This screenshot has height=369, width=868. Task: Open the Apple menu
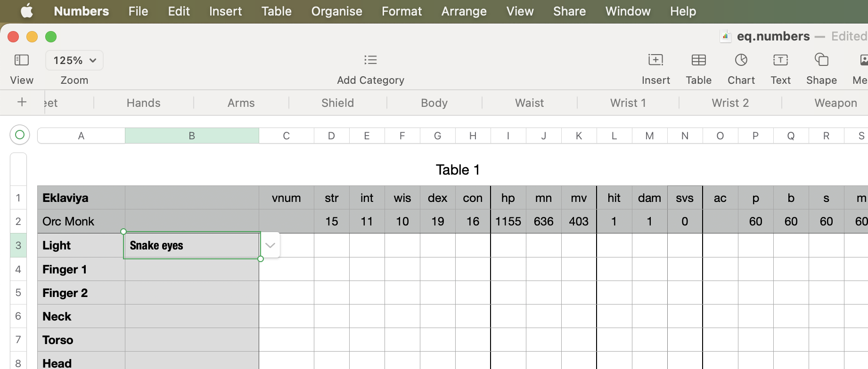[27, 11]
